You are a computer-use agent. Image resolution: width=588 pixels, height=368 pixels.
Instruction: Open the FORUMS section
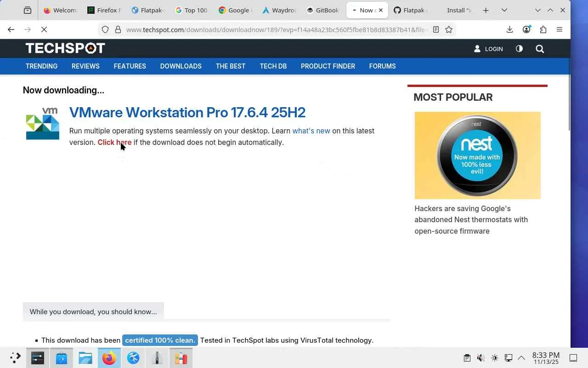[x=382, y=66]
